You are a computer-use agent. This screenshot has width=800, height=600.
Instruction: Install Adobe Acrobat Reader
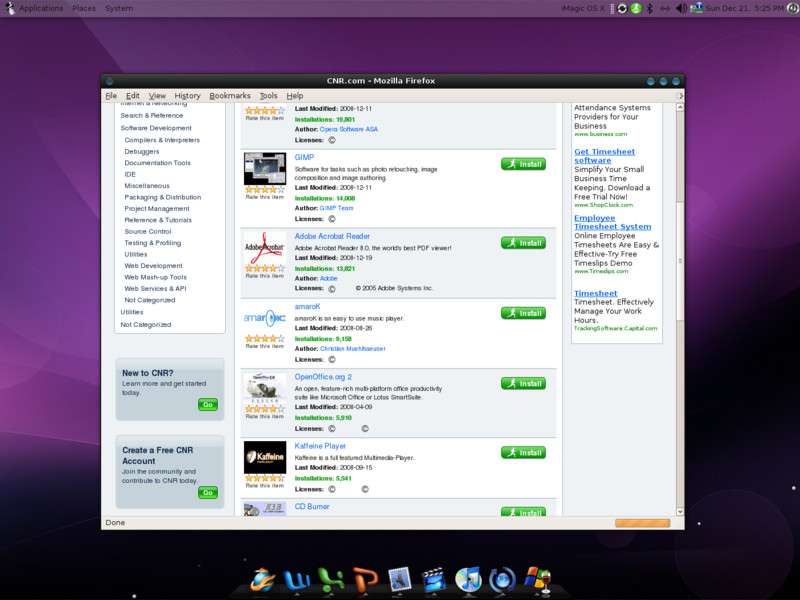524,242
